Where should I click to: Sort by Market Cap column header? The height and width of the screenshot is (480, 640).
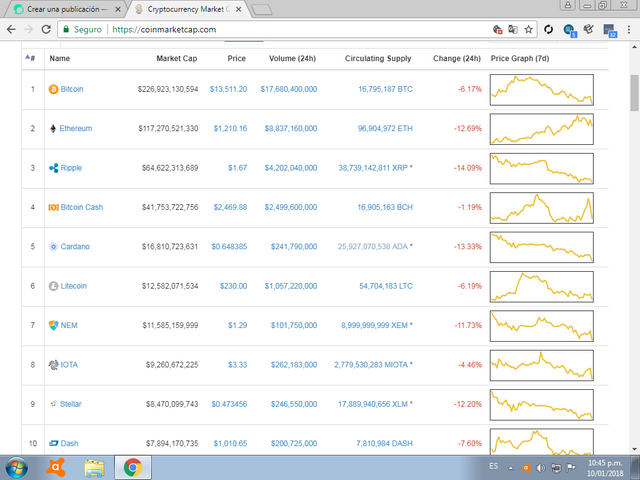click(177, 58)
